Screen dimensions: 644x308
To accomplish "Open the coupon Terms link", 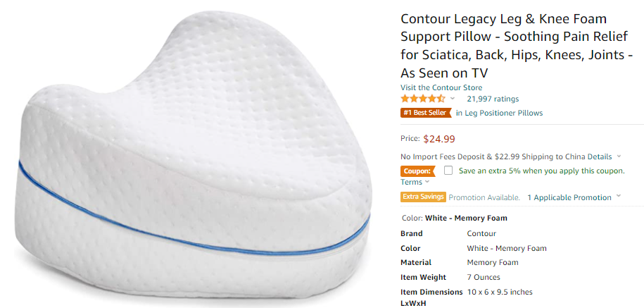I will click(x=411, y=182).
